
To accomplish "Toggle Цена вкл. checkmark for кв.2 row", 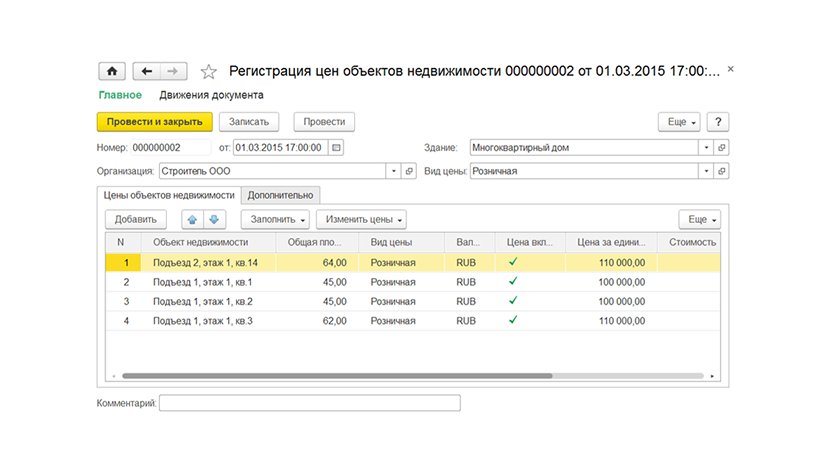I will [513, 301].
